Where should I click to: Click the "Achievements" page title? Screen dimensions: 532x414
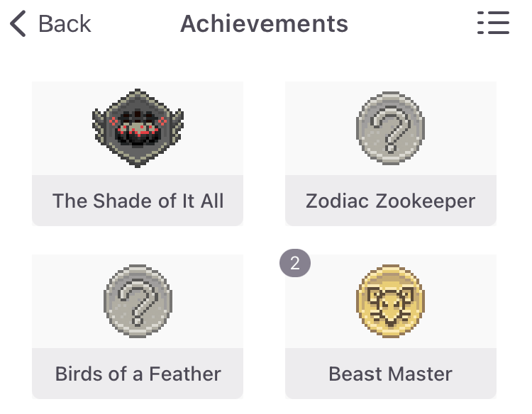pyautogui.click(x=264, y=24)
